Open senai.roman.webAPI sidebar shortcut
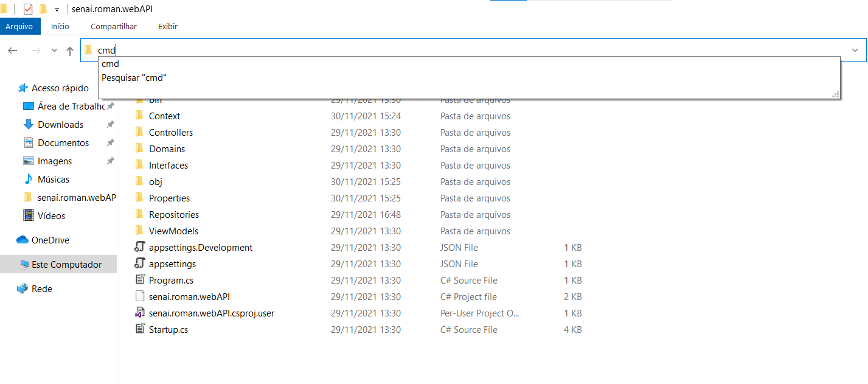Viewport: 868px width, 384px height. (x=77, y=198)
